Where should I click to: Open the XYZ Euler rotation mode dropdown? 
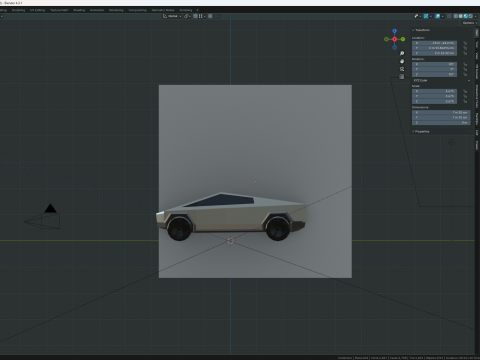[442, 81]
